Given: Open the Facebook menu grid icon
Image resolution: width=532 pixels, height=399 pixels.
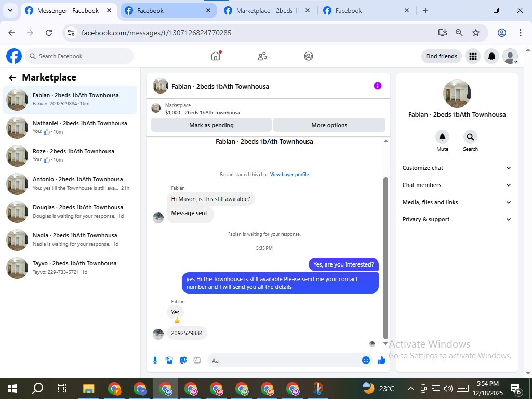Looking at the screenshot, I should pos(473,56).
